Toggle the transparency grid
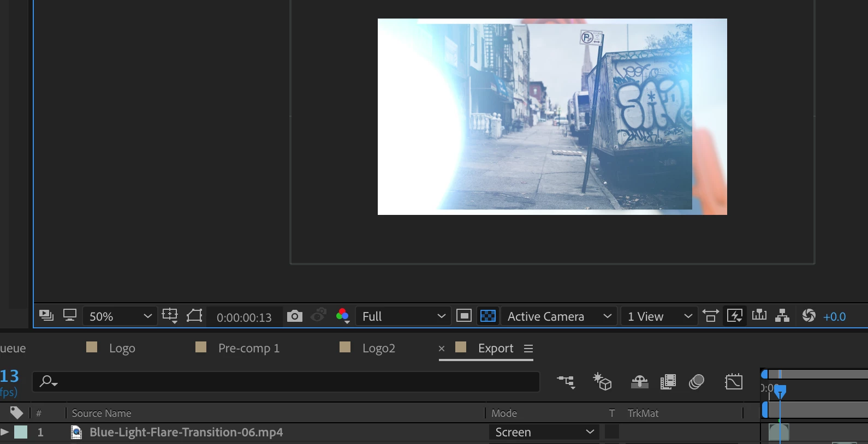Viewport: 868px width, 444px height. click(x=488, y=316)
